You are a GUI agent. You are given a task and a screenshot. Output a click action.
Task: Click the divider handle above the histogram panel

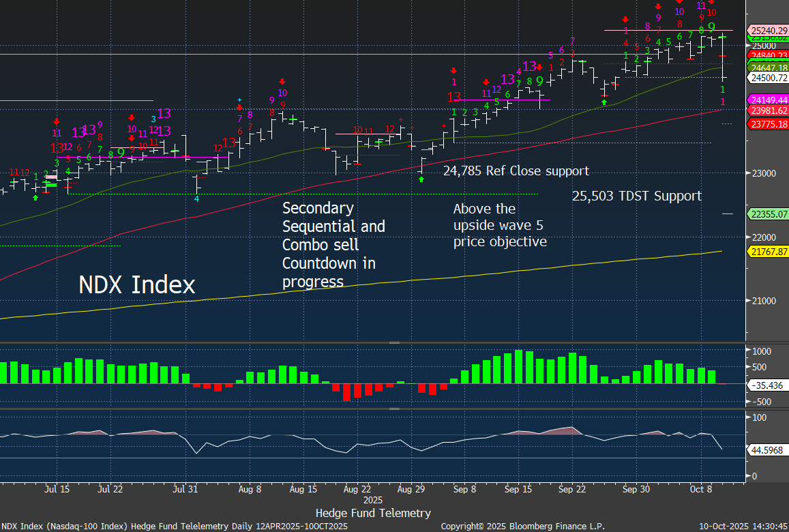pyautogui.click(x=394, y=342)
